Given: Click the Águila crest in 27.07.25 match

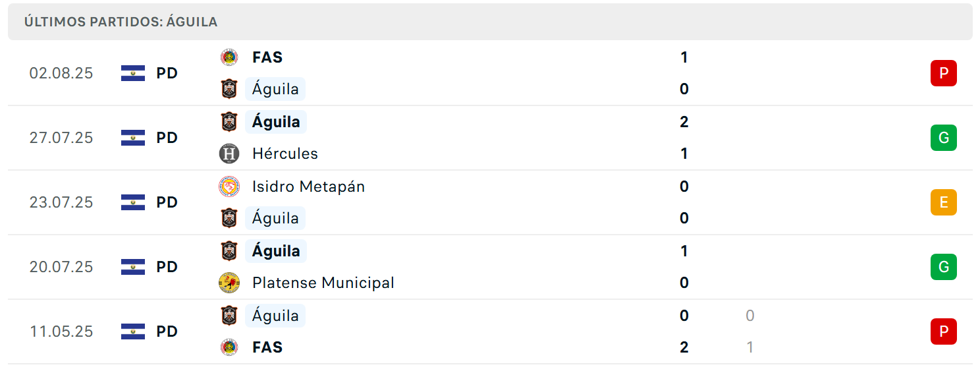Looking at the screenshot, I should point(229,122).
